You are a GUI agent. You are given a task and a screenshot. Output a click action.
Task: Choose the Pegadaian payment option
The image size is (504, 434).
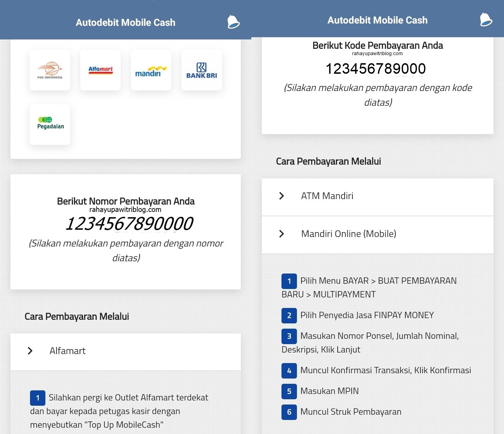coord(50,124)
